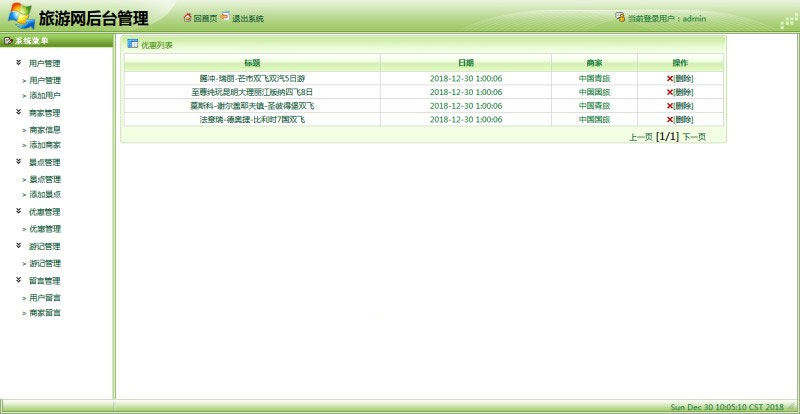Viewport: 800px width, 414px height.
Task: Click the 旅游网后台管理 site title
Action: (93, 18)
